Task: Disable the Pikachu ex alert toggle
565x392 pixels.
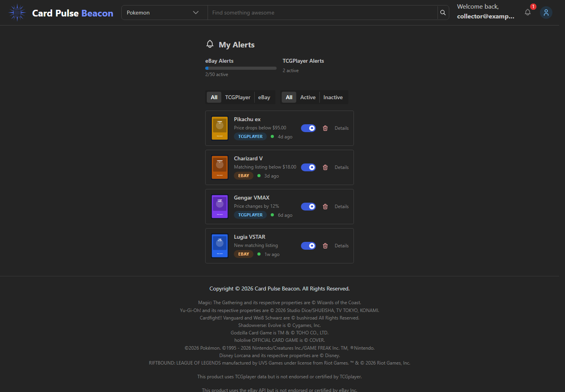Action: pos(308,128)
